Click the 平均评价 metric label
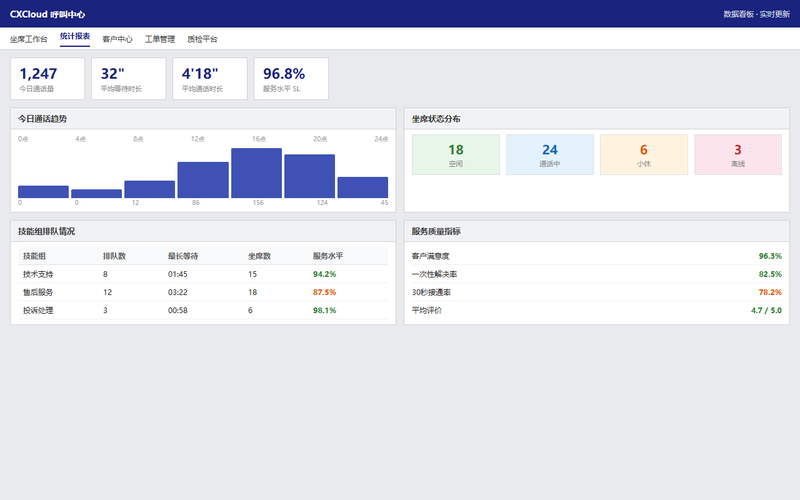Image resolution: width=800 pixels, height=500 pixels. 427,310
